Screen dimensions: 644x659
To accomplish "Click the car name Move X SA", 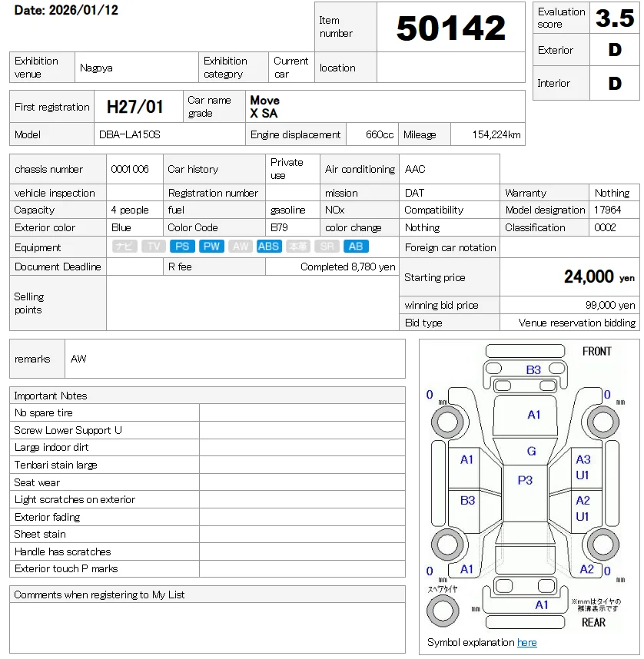I will tap(265, 107).
